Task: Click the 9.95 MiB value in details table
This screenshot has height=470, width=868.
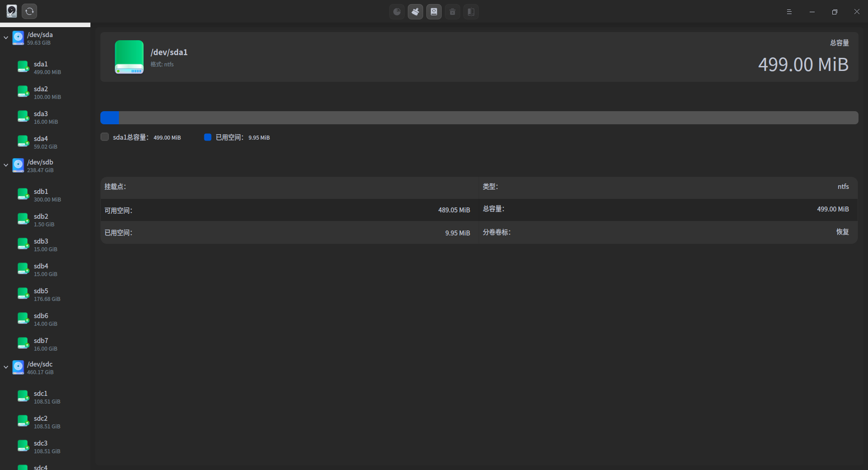Action: (x=458, y=233)
